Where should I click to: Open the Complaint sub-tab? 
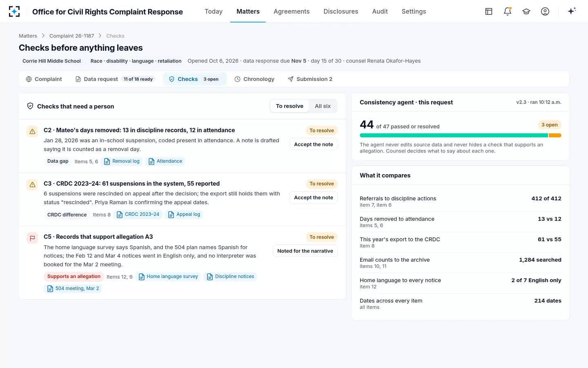click(44, 79)
